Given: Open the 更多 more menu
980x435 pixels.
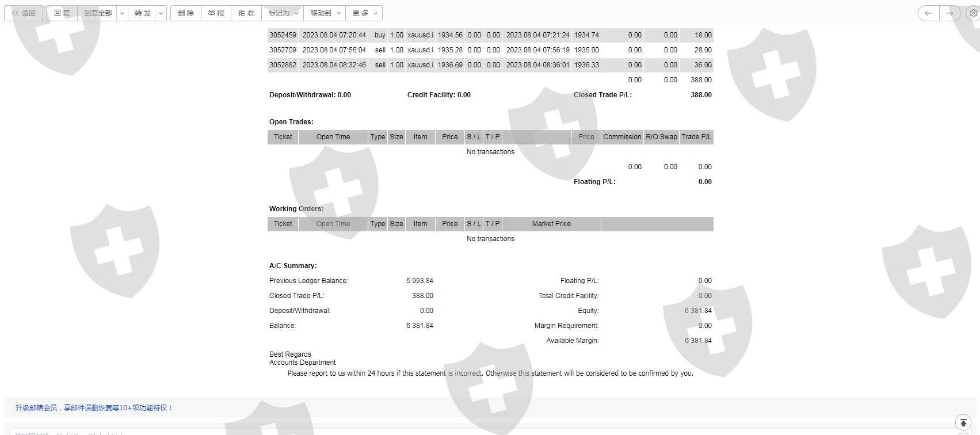Looking at the screenshot, I should click(x=364, y=13).
